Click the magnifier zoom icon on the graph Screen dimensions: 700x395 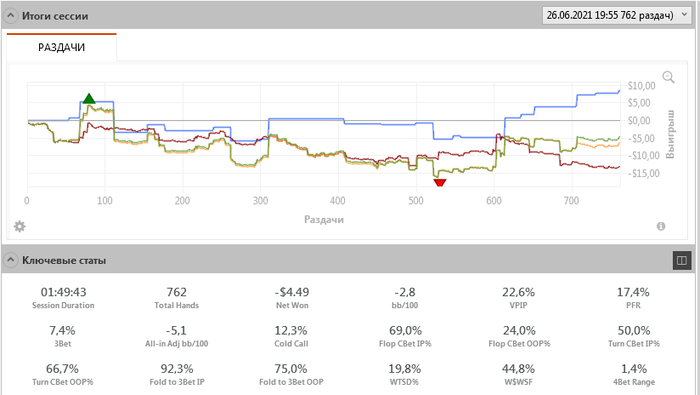click(668, 77)
